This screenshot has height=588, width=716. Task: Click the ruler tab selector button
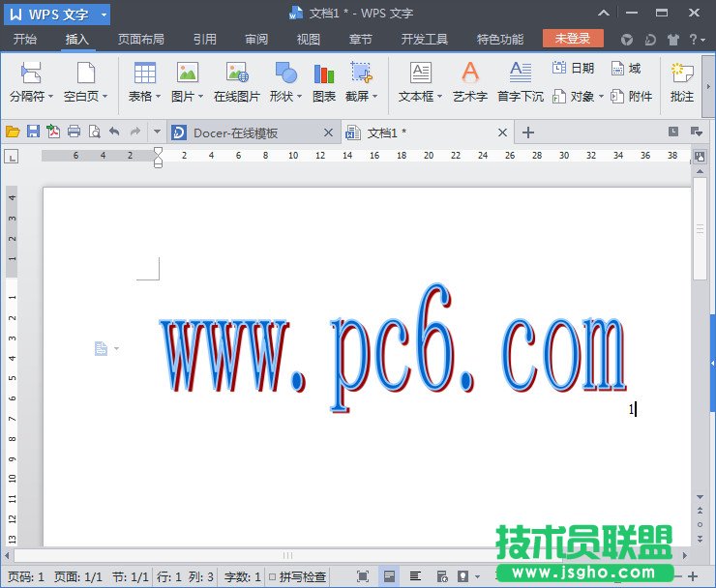[x=11, y=157]
